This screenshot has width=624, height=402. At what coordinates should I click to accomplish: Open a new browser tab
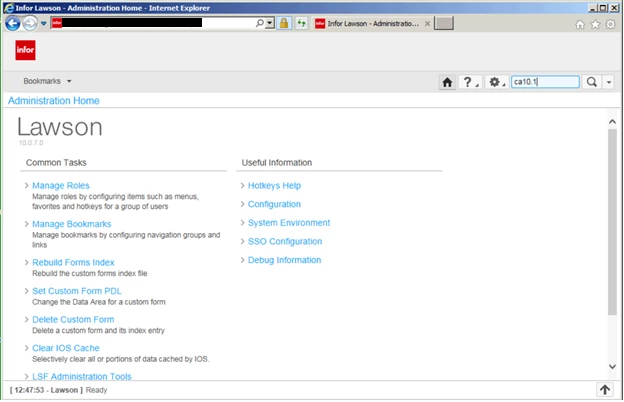(444, 23)
